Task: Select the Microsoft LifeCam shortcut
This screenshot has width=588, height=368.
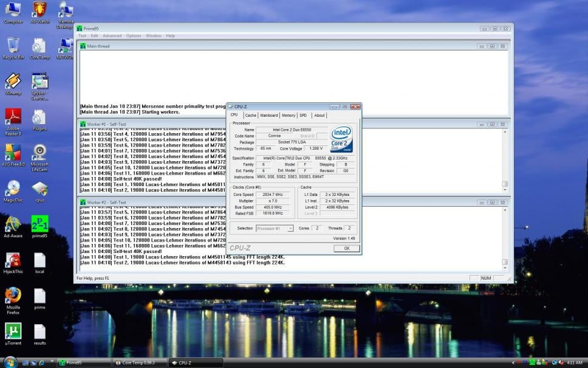Action: tap(39, 158)
